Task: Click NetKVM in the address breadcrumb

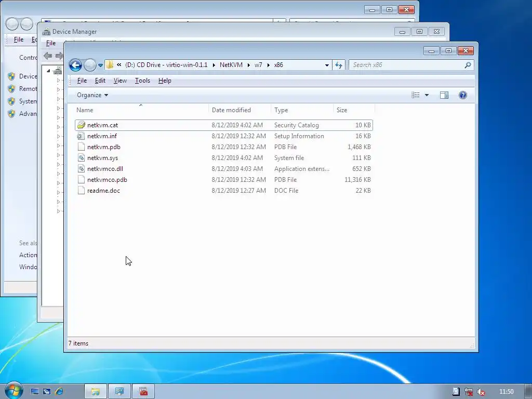Action: click(231, 65)
